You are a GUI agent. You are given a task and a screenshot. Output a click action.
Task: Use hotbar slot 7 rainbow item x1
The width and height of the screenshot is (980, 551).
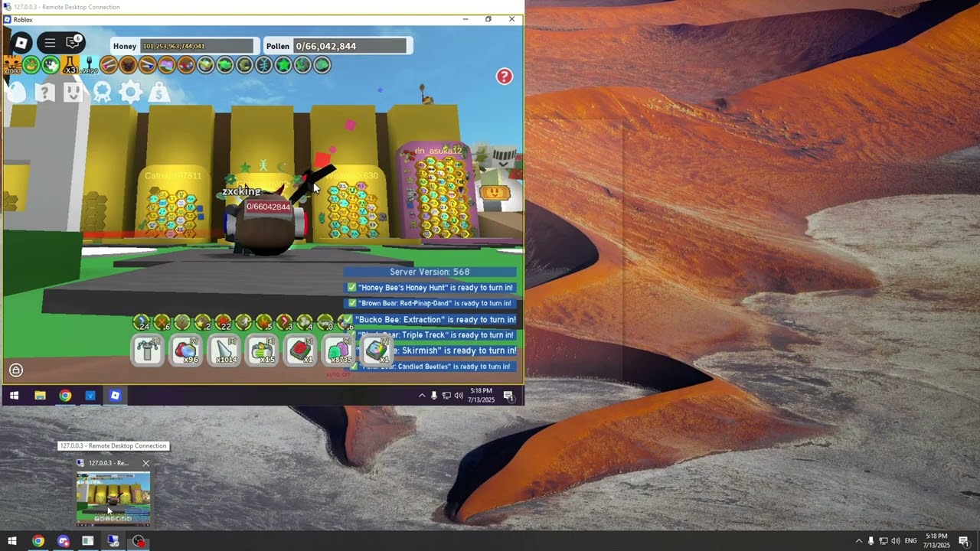tap(376, 350)
